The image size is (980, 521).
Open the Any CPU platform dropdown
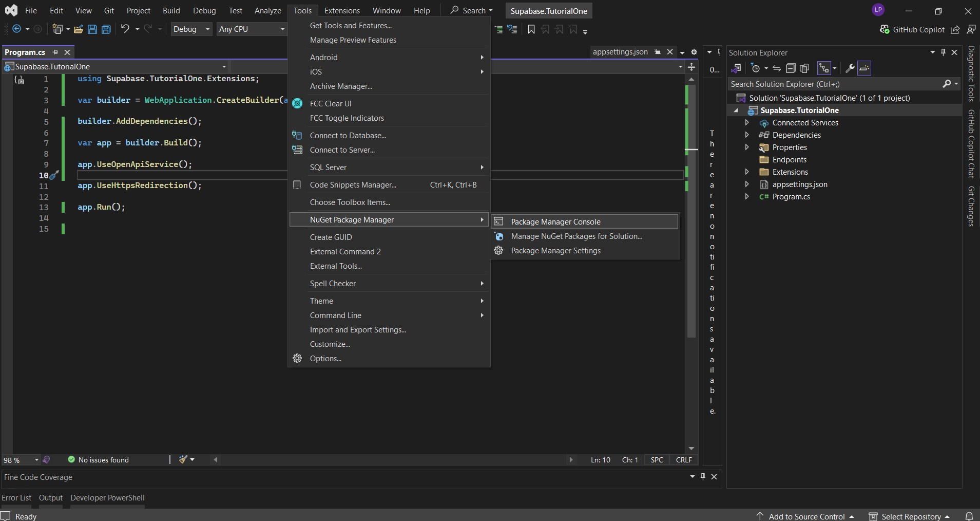(x=252, y=29)
